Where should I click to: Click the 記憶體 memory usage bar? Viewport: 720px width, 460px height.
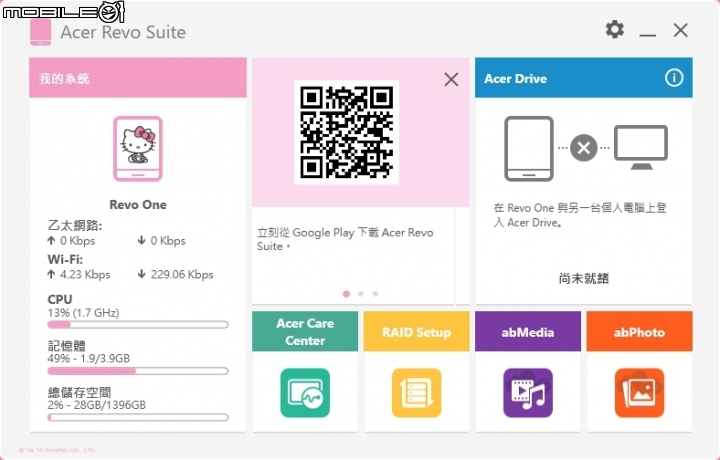[138, 371]
